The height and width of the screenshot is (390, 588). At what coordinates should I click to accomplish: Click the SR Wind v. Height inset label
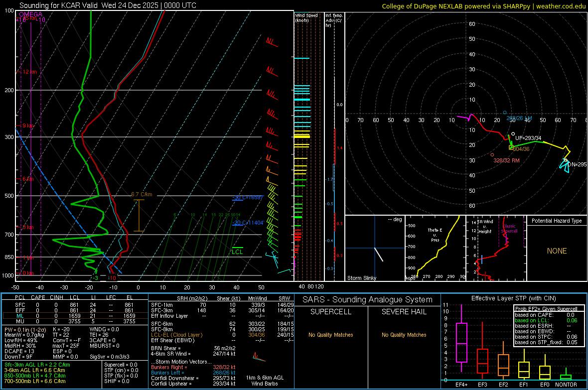tap(485, 227)
